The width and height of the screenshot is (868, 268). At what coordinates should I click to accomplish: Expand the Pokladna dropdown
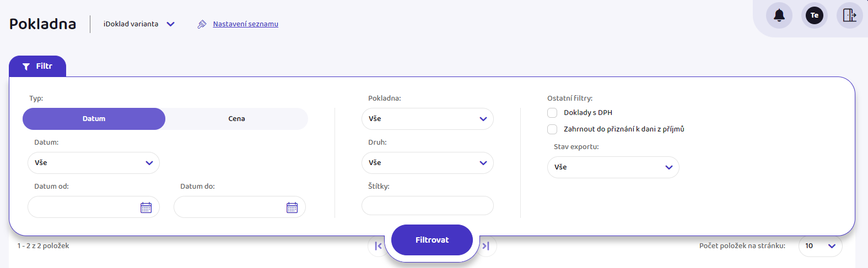(x=428, y=119)
